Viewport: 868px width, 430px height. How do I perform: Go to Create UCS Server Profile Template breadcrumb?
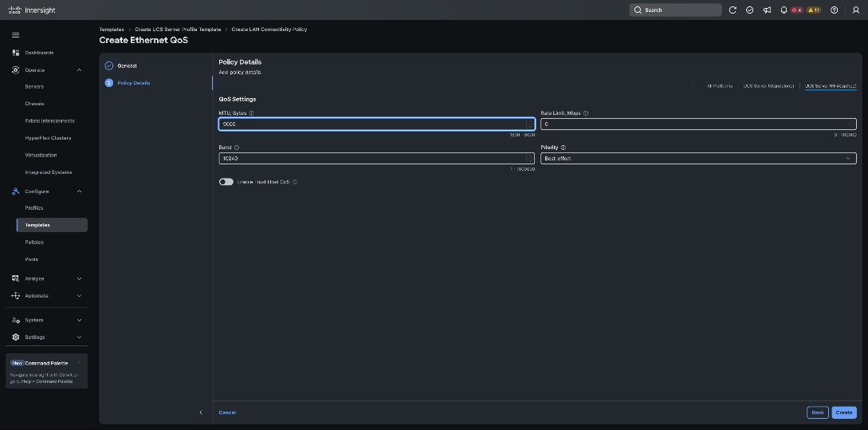click(178, 30)
